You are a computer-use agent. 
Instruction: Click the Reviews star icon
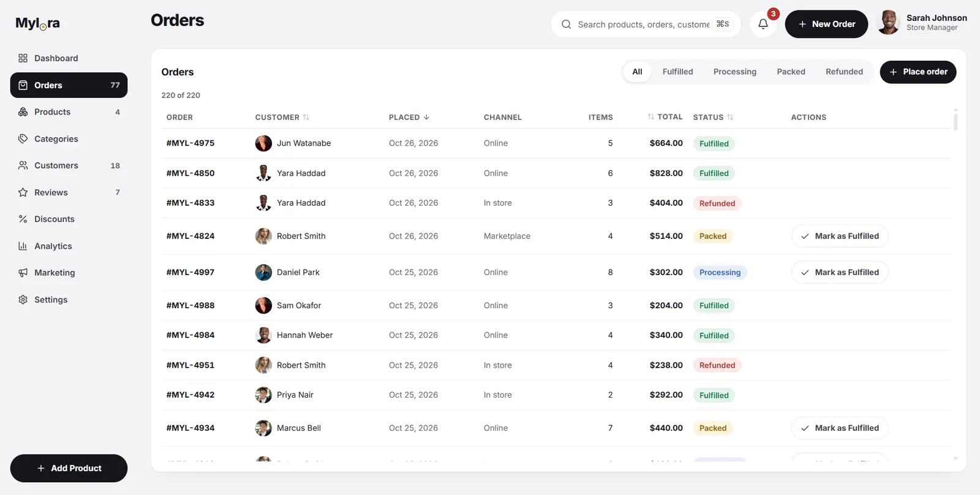point(23,192)
